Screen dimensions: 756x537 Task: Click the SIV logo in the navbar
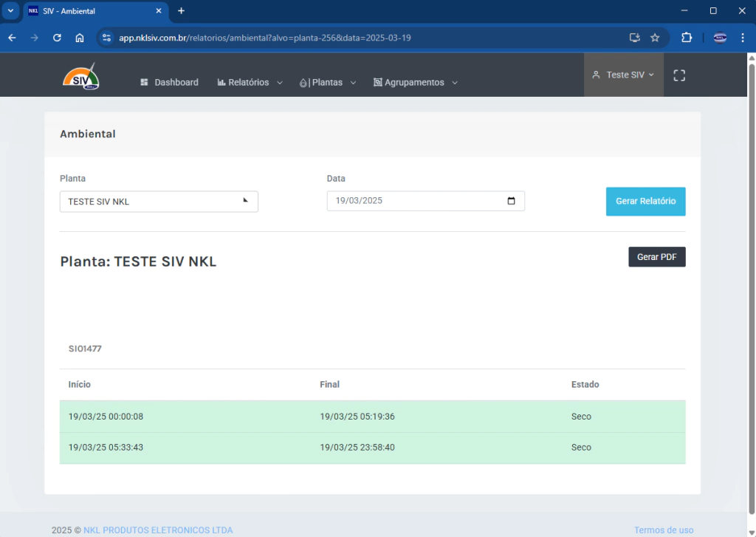point(81,76)
